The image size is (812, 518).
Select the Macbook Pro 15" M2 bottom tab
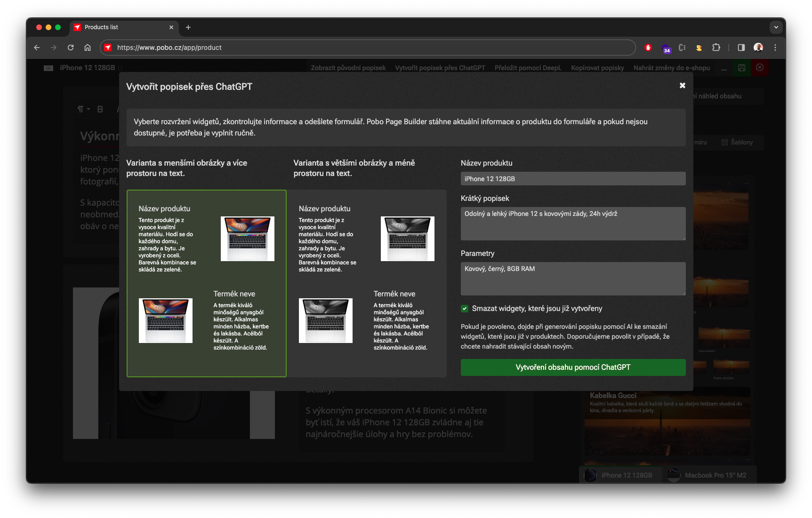tap(709, 475)
